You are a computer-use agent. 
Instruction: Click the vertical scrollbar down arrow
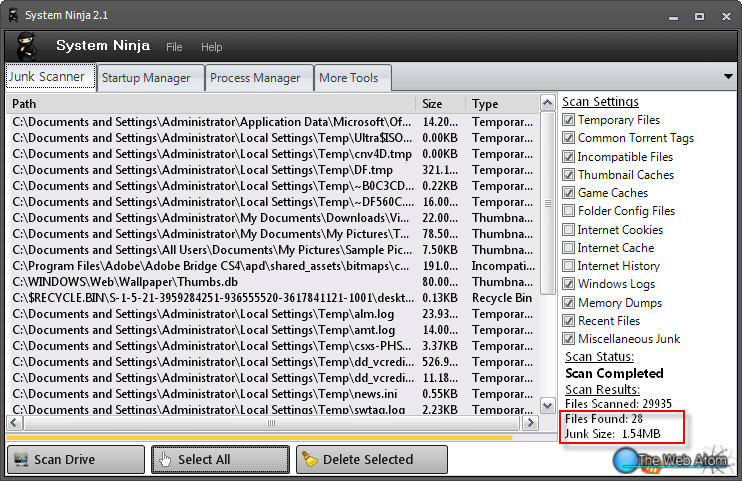tap(548, 406)
